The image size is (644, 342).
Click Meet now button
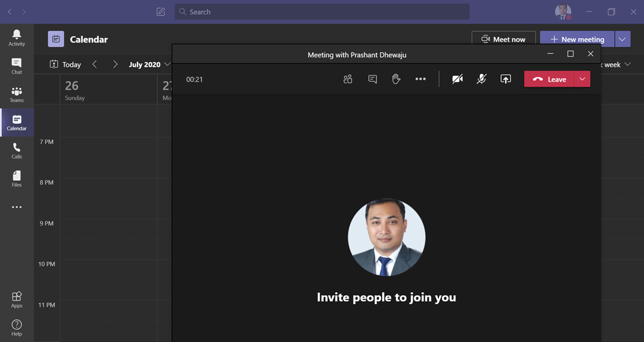tap(503, 38)
